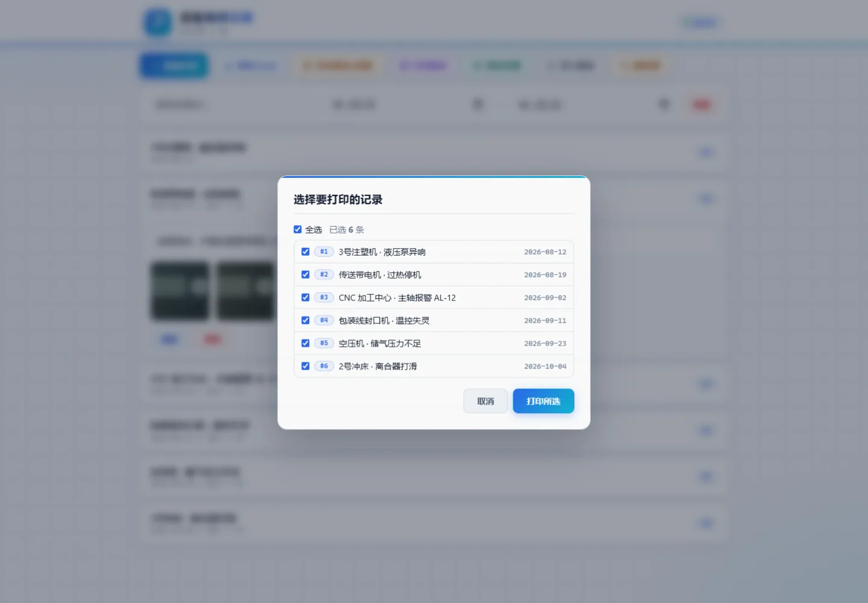The width and height of the screenshot is (868, 603).
Task: Click the #3 record badge
Action: pyautogui.click(x=324, y=297)
